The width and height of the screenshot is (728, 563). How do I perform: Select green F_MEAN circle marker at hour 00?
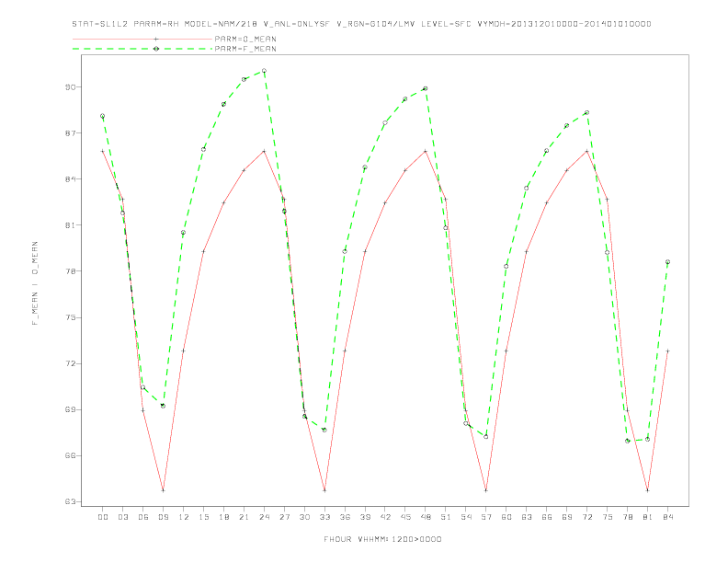point(103,116)
